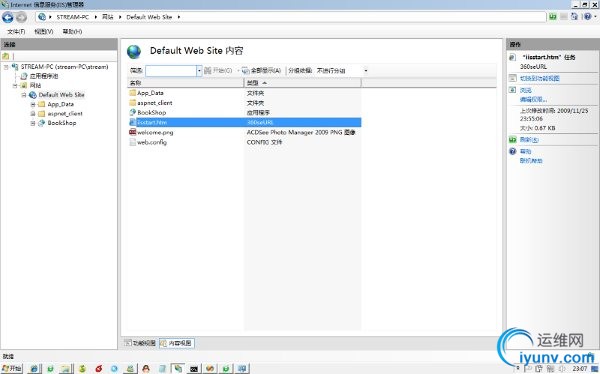
Task: Open the command prompt taskbar icon
Action: (x=194, y=369)
